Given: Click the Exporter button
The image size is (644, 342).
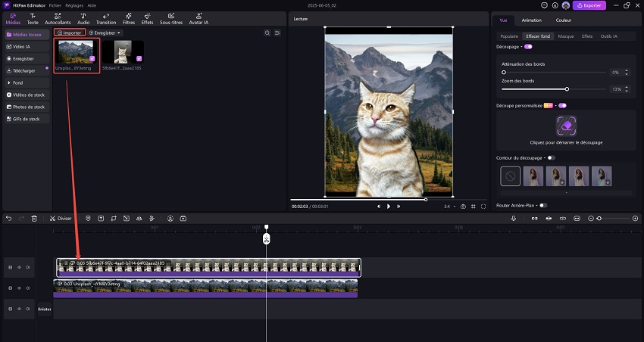Looking at the screenshot, I should (x=589, y=5).
